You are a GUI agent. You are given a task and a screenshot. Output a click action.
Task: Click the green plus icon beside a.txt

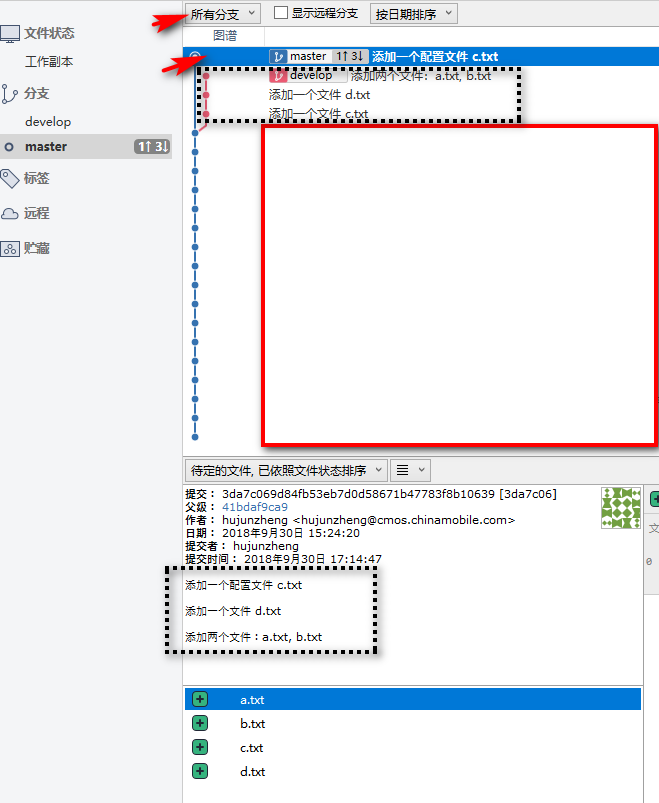coord(200,699)
